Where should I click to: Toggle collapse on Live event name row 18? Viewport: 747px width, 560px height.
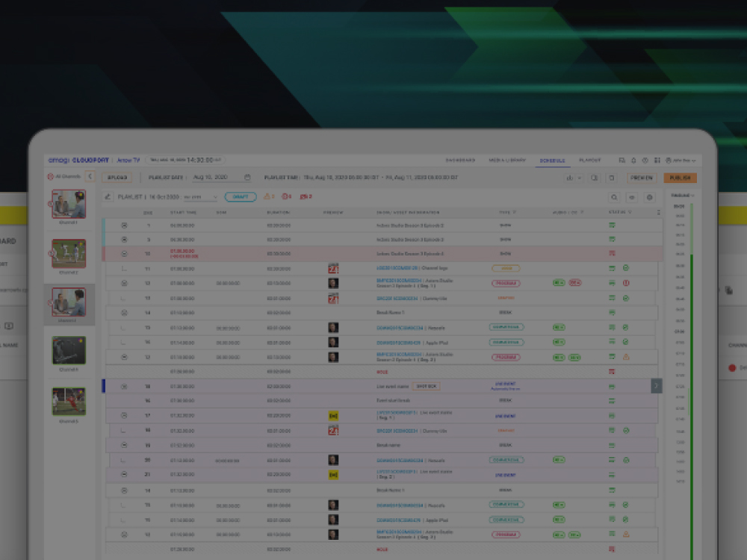(124, 386)
